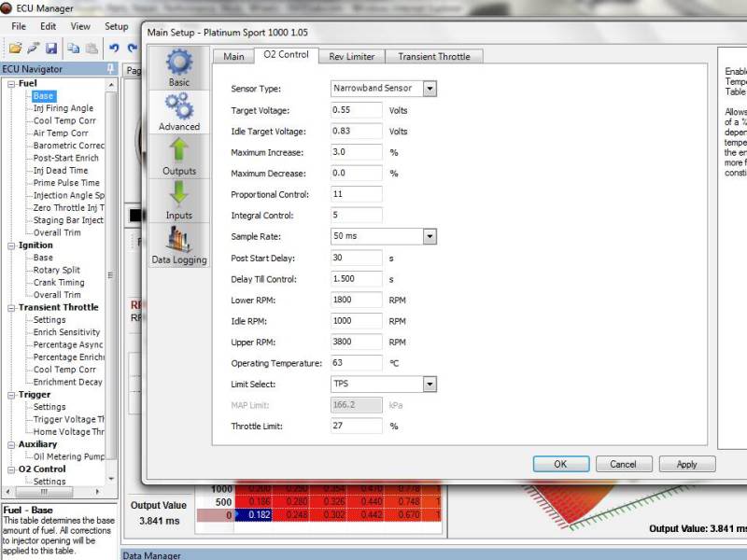
Task: Click the Idle Target Voltage field
Action: (357, 131)
